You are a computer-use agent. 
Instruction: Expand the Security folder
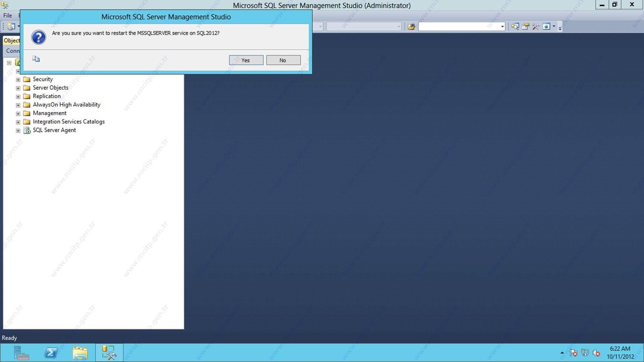[x=18, y=80]
